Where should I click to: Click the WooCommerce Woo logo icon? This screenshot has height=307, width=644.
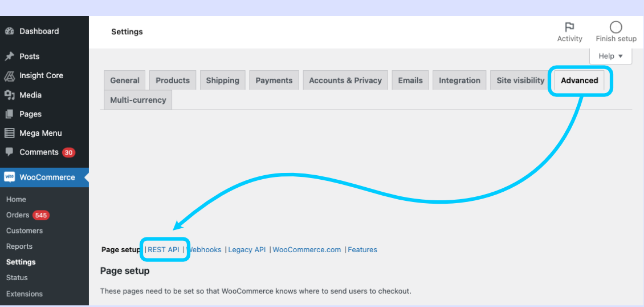pyautogui.click(x=10, y=177)
